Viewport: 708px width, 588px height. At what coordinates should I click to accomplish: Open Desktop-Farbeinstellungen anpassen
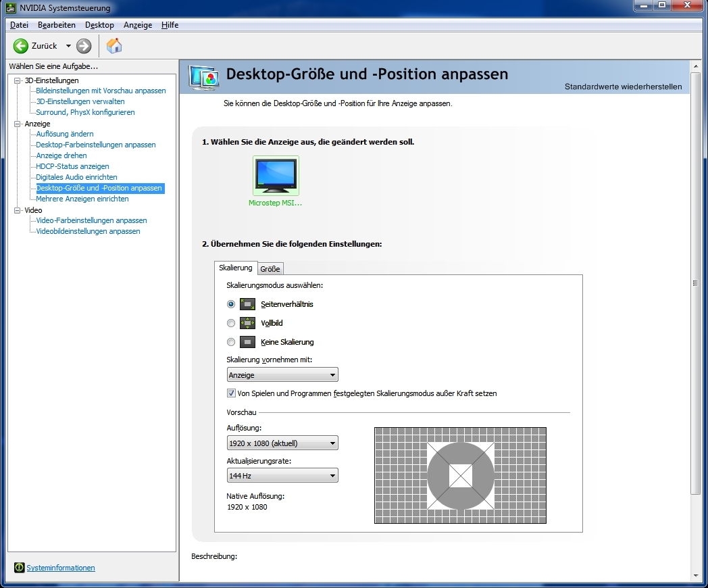(x=96, y=145)
